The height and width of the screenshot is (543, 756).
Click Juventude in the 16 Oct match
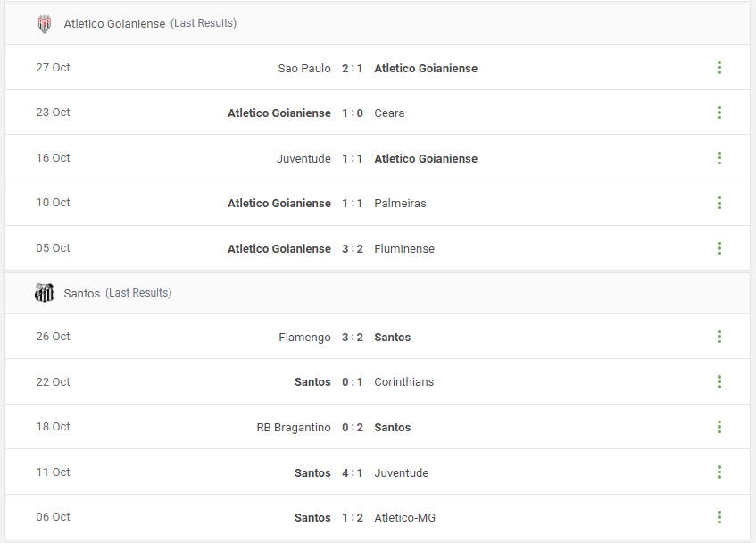pyautogui.click(x=303, y=159)
